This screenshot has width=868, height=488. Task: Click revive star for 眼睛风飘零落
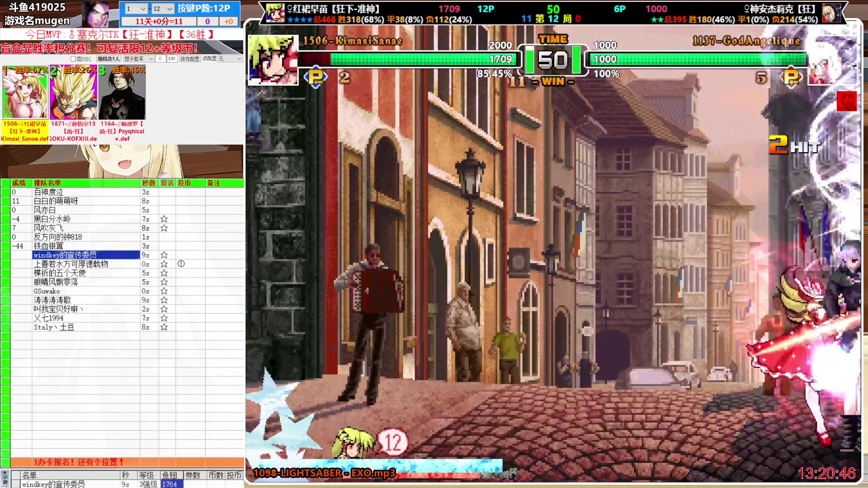(164, 282)
